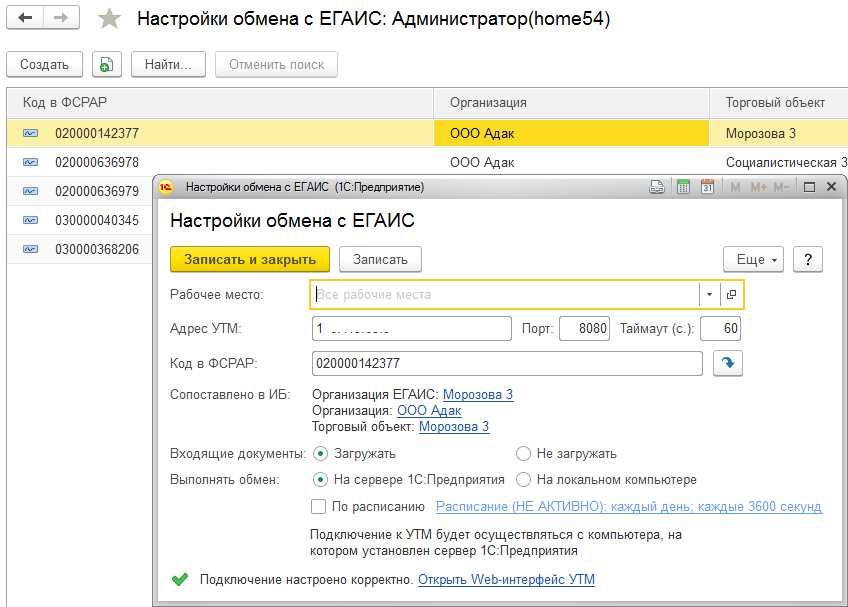Image resolution: width=848 pixels, height=607 pixels.
Task: Maximize the Настройки обмена с ЕГАИС dialog
Action: pyautogui.click(x=809, y=187)
